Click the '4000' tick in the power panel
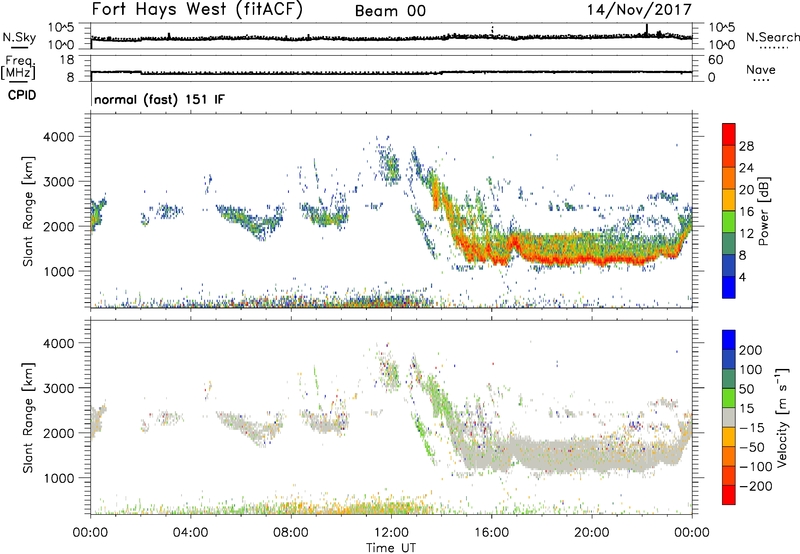The width and height of the screenshot is (800, 554). click(x=61, y=137)
